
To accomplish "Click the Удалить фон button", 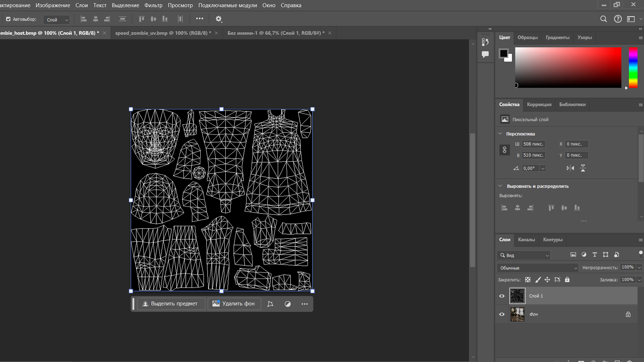I will click(x=234, y=304).
